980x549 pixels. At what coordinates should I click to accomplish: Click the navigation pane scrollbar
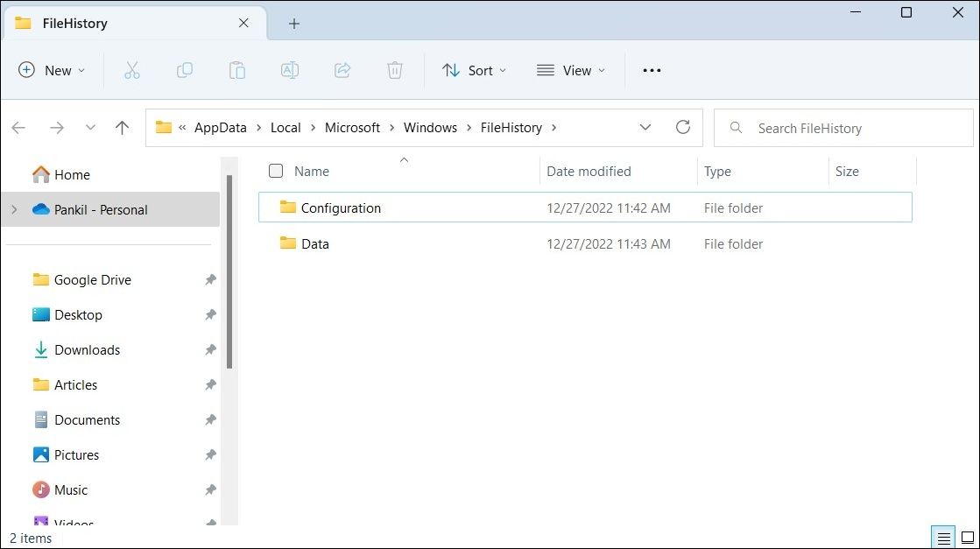229,271
